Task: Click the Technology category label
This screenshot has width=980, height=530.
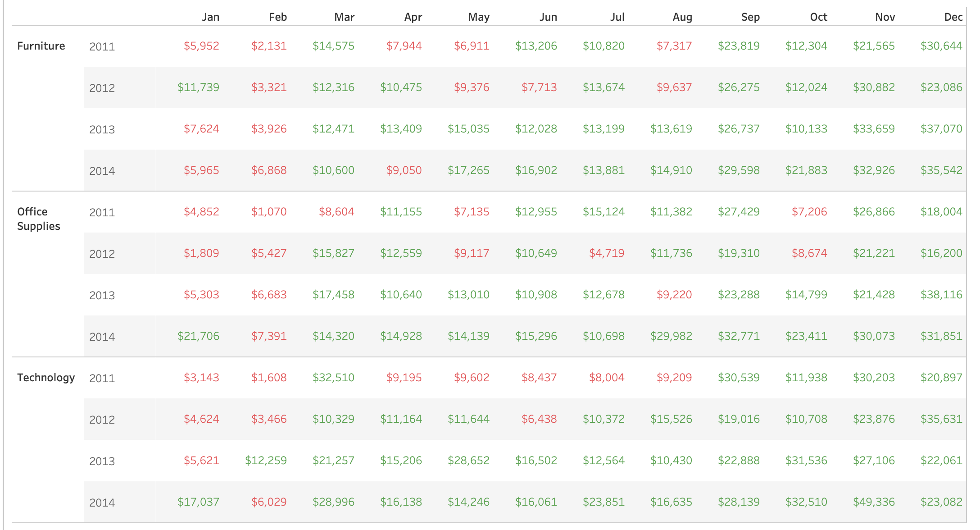Action: 46,378
